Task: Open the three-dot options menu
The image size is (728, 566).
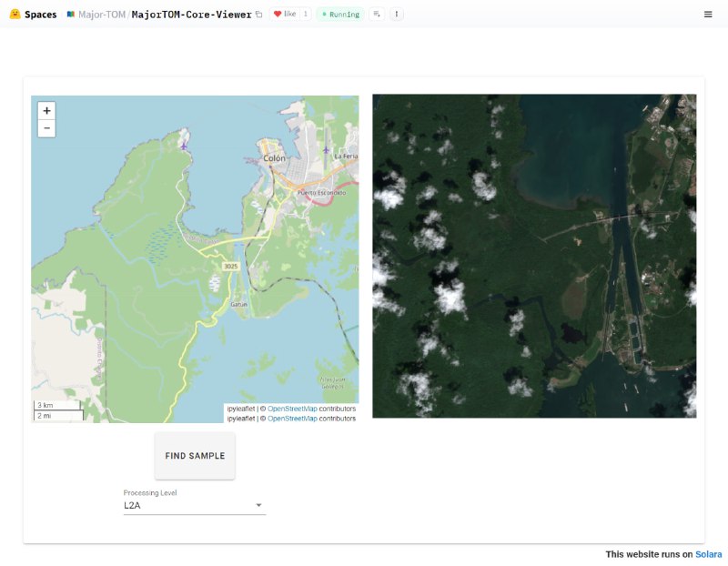Action: point(397,15)
